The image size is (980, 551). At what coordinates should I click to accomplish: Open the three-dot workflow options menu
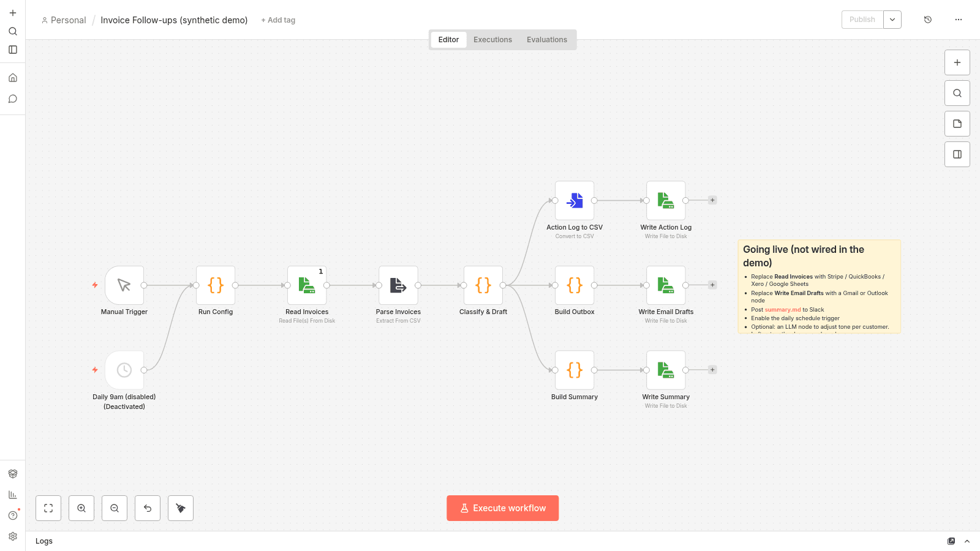tap(959, 20)
